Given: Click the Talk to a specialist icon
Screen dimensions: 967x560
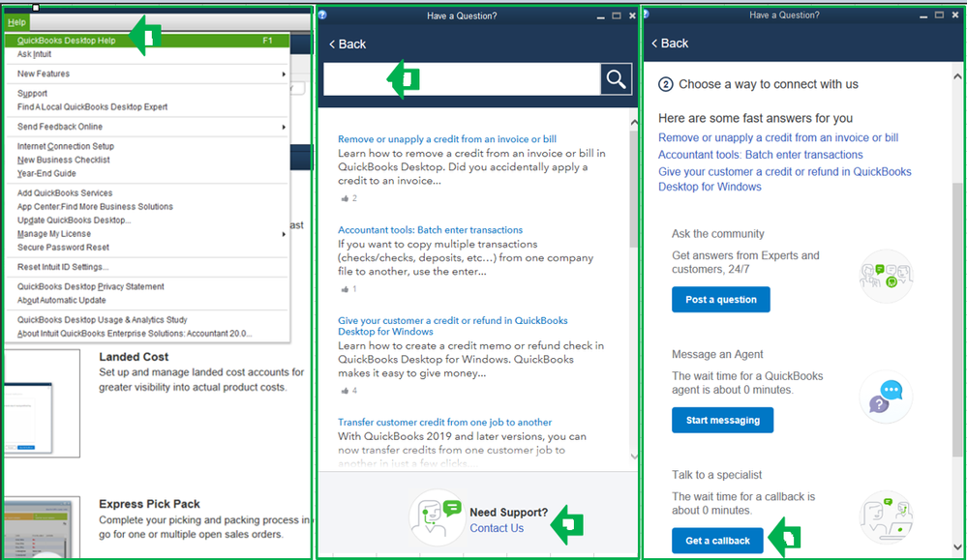Looking at the screenshot, I should point(887,517).
